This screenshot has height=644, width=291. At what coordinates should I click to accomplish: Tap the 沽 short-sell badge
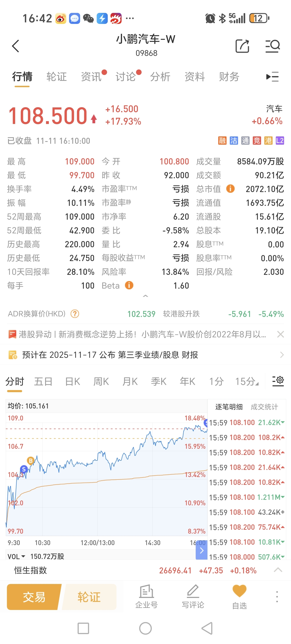[x=234, y=141]
